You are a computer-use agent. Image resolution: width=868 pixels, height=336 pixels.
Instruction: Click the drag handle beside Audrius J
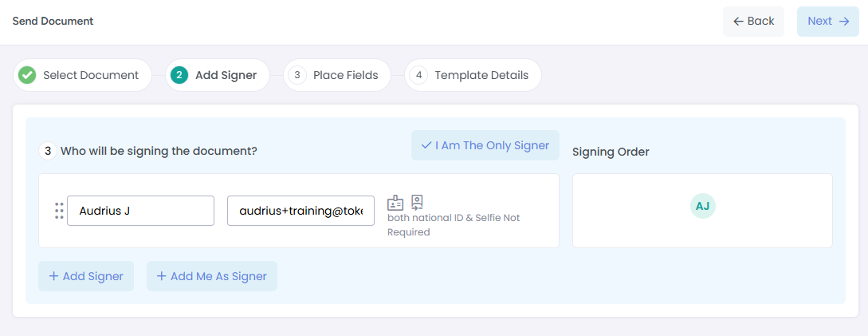click(x=59, y=211)
